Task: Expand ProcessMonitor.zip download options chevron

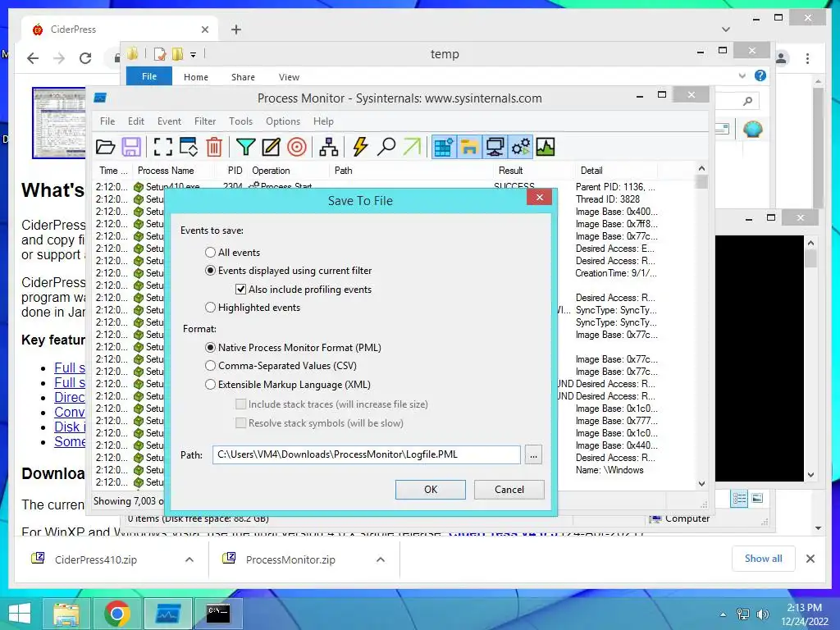Action: (x=381, y=559)
